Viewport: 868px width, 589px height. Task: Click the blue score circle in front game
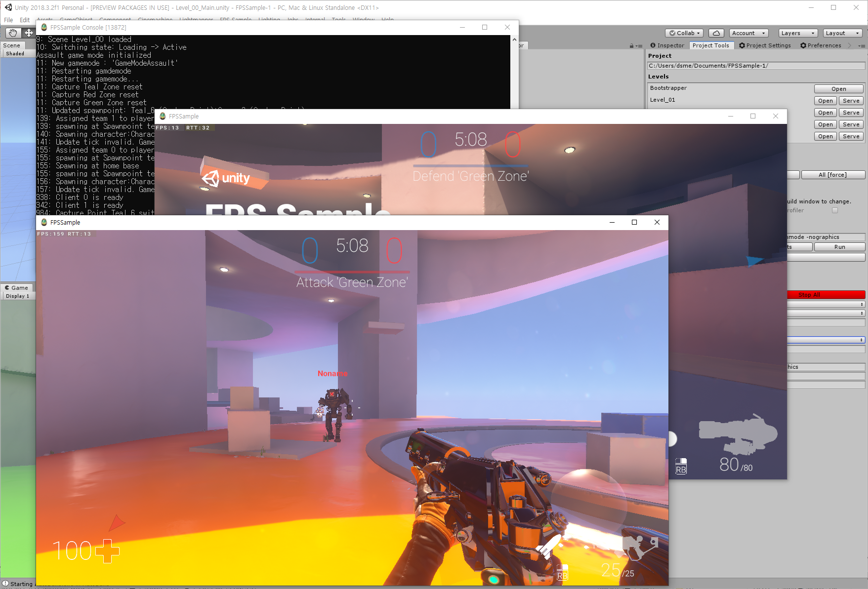click(310, 250)
